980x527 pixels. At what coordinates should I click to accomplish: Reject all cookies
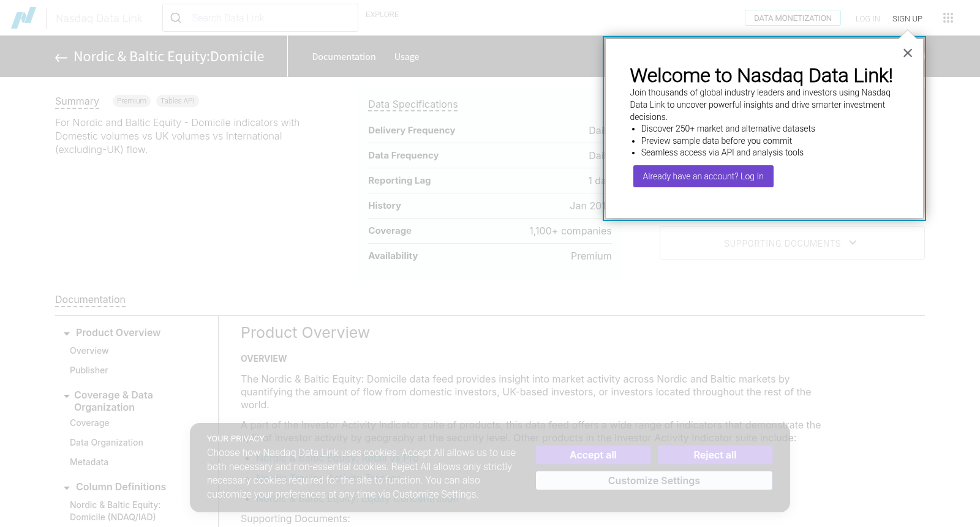(x=715, y=455)
